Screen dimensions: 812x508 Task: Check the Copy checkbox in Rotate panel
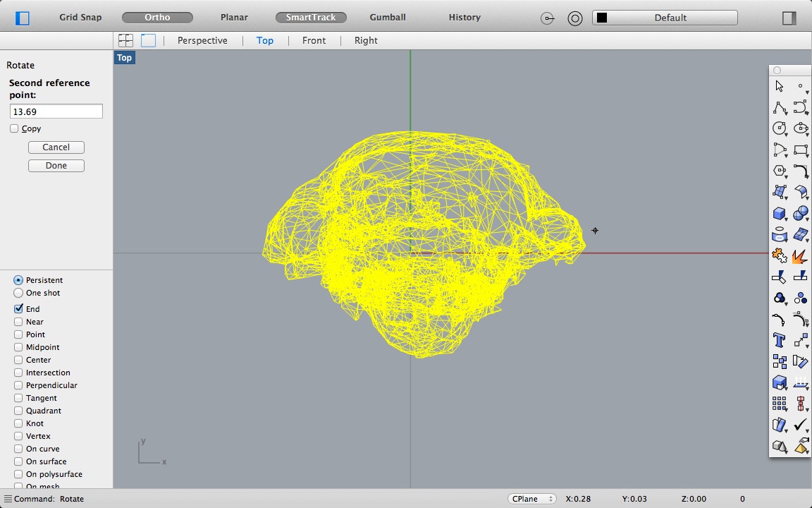click(13, 128)
